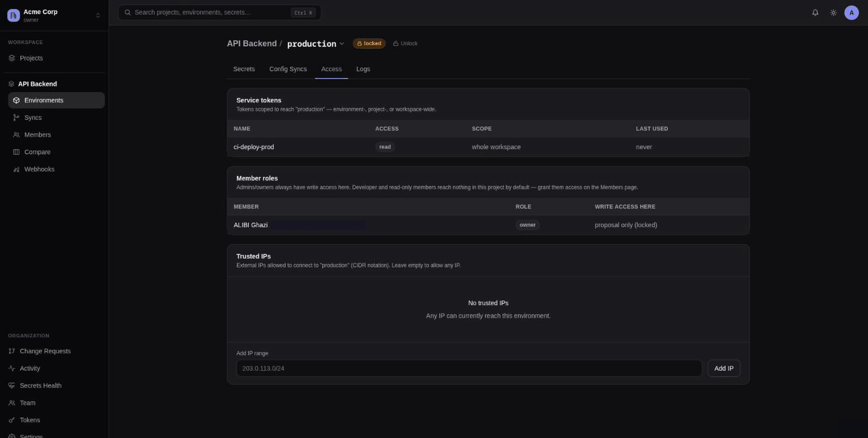This screenshot has width=868, height=438.
Task: Click the Secrets Health heart icon
Action: coord(12,385)
